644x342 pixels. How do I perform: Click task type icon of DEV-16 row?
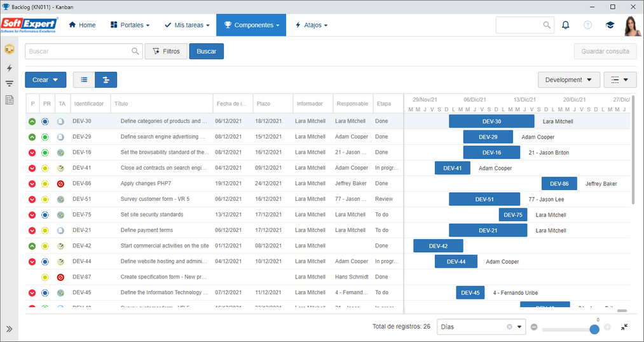click(60, 153)
